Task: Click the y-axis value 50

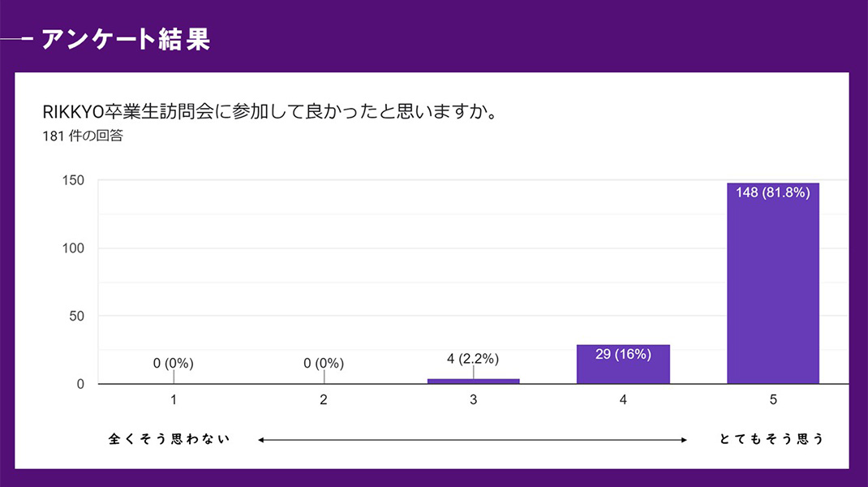Action: click(x=78, y=316)
